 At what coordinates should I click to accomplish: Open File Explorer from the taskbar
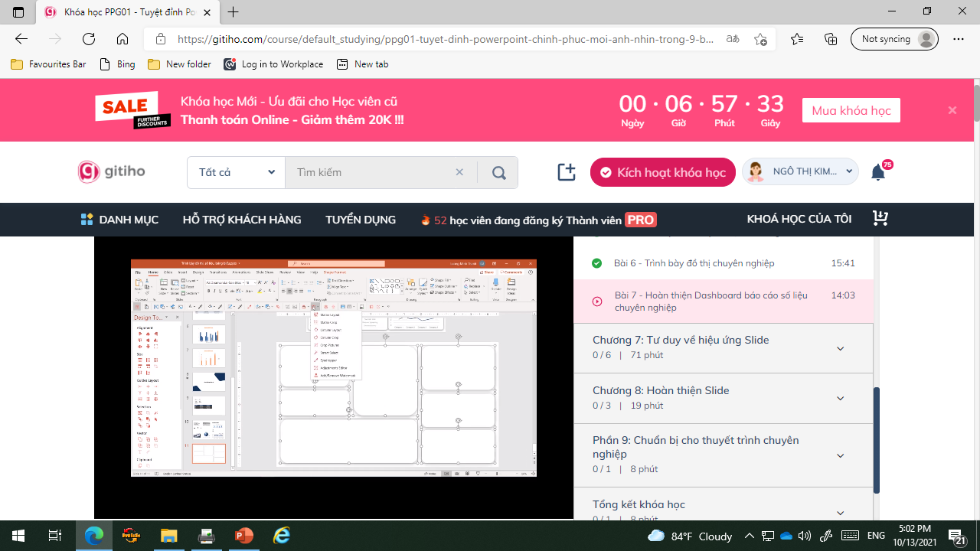click(x=168, y=536)
